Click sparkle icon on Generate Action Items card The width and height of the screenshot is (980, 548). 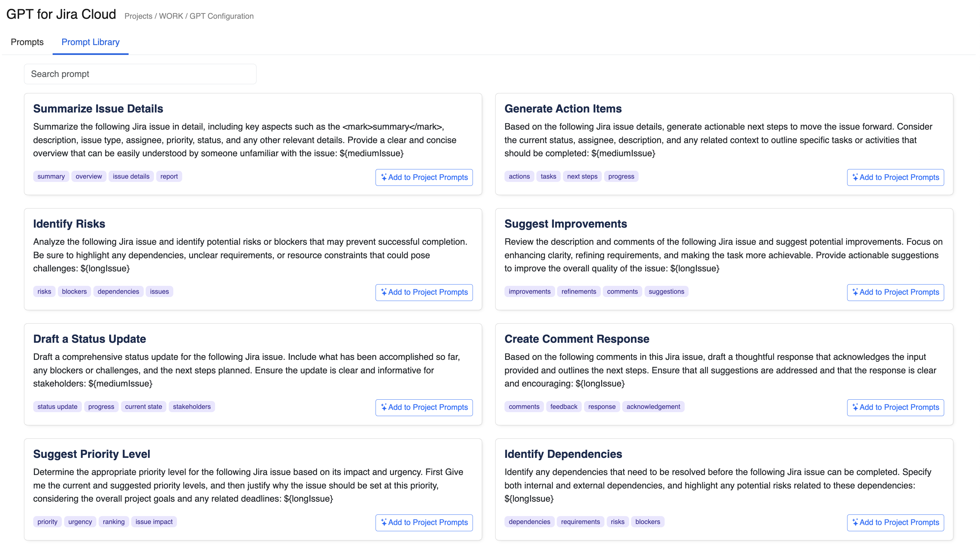pyautogui.click(x=855, y=177)
